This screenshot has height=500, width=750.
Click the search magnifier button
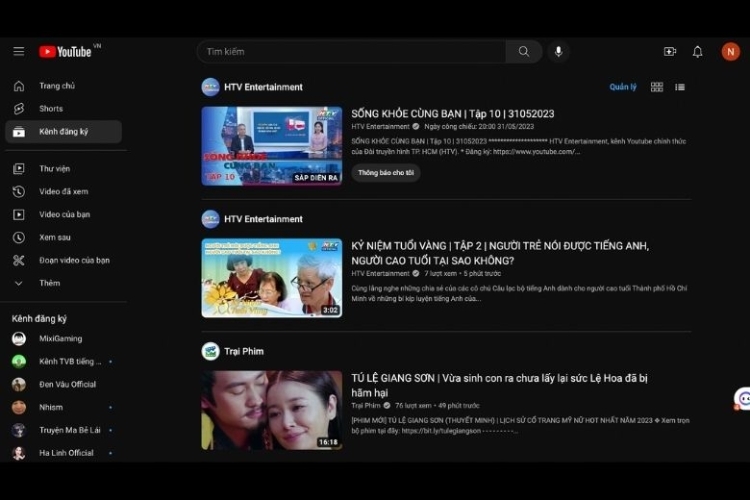524,51
